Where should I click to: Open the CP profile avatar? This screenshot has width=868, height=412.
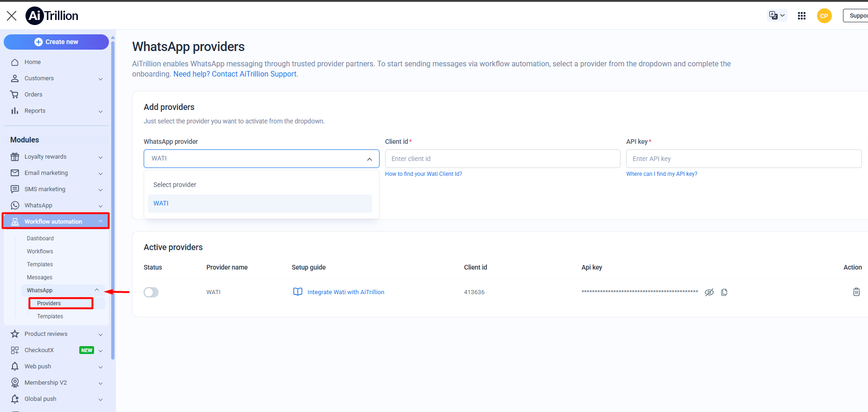[x=824, y=16]
